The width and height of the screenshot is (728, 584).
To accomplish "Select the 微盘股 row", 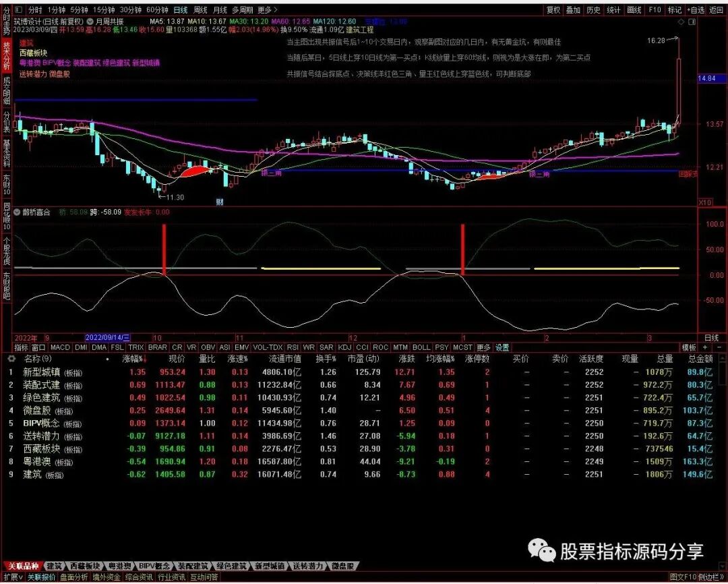I will click(362, 411).
